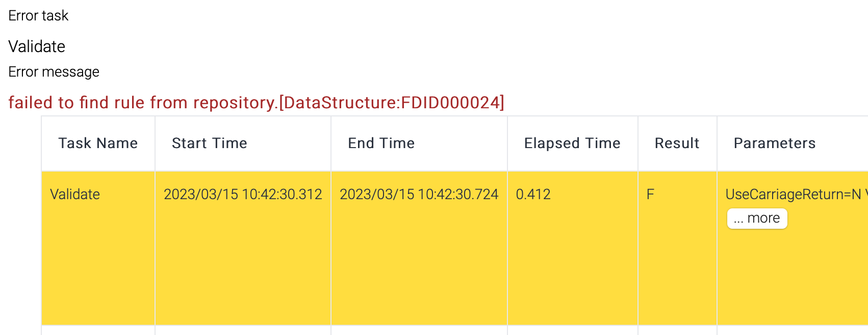Image resolution: width=868 pixels, height=335 pixels.
Task: Click the Parameters column header
Action: point(774,143)
